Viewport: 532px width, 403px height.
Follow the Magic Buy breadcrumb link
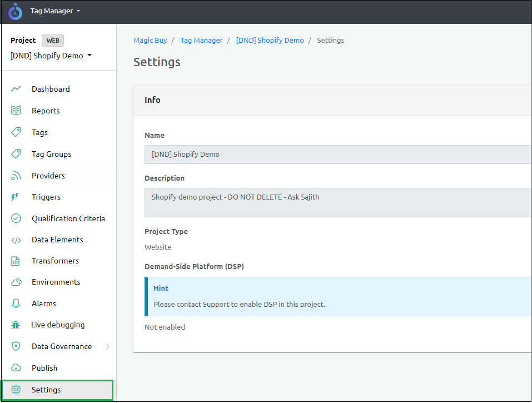150,40
